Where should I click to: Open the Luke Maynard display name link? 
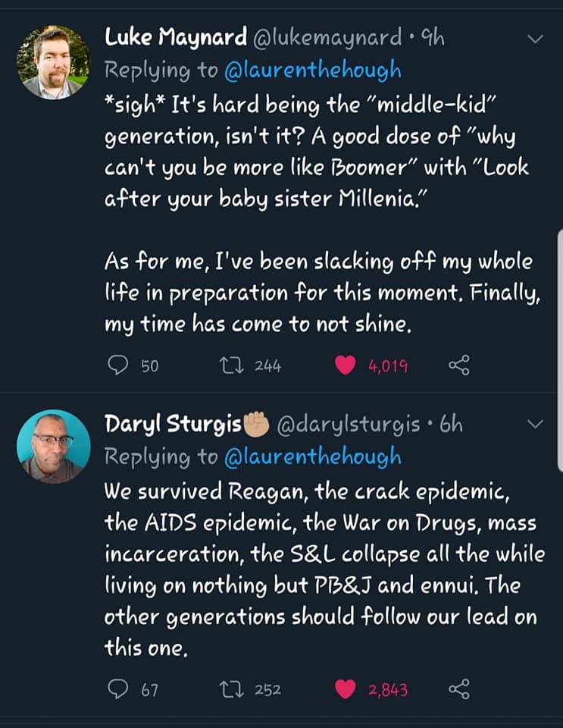175,36
